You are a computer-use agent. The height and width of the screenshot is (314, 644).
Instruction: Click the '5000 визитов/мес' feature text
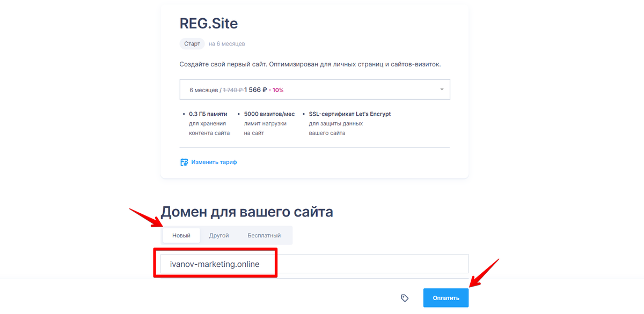pyautogui.click(x=269, y=114)
